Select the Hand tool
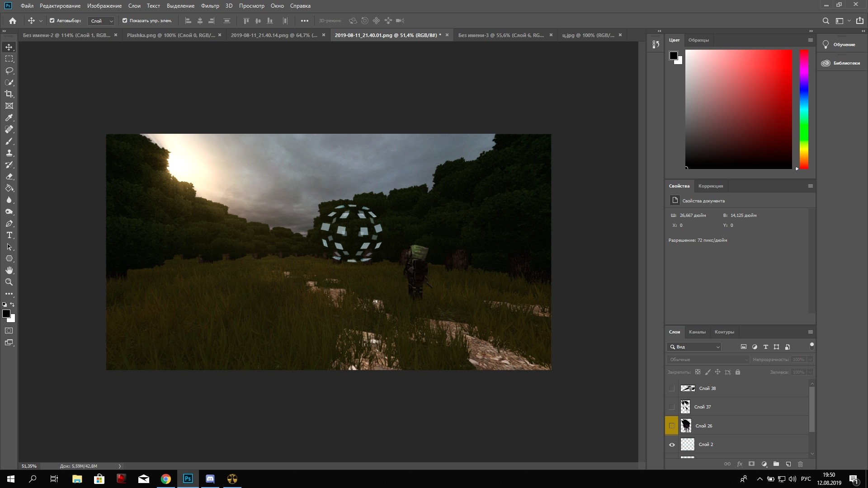Viewport: 868px width, 488px height. coord(9,270)
